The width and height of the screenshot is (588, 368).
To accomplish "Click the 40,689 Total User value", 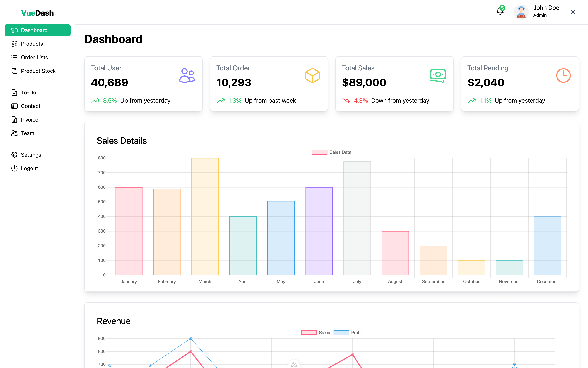I will (x=110, y=82).
